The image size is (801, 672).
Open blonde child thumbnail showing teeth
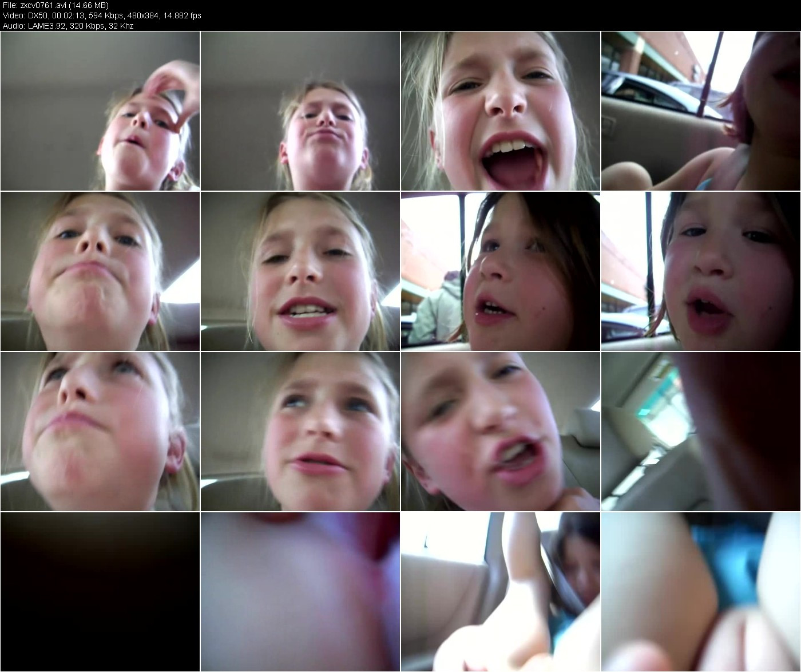click(x=300, y=271)
